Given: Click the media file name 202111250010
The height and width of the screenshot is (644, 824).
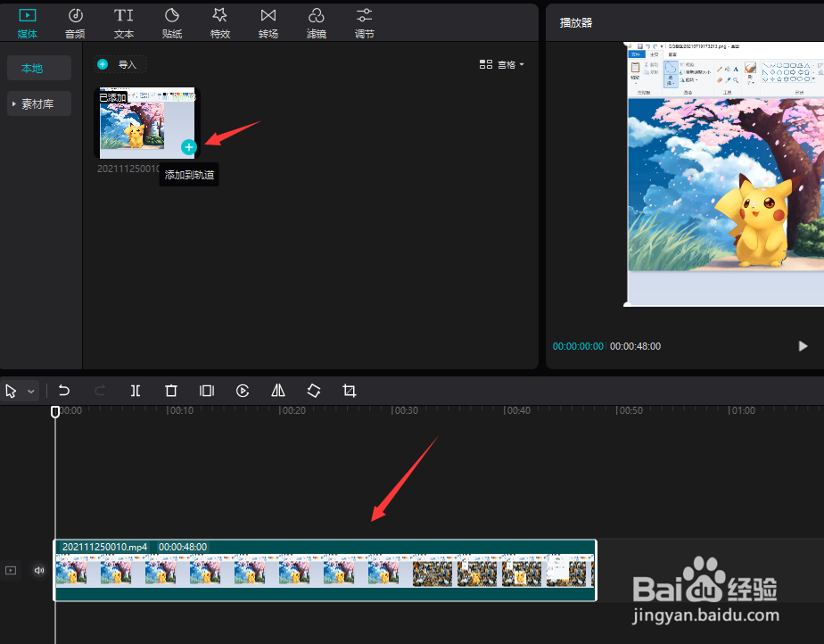Looking at the screenshot, I should (128, 169).
